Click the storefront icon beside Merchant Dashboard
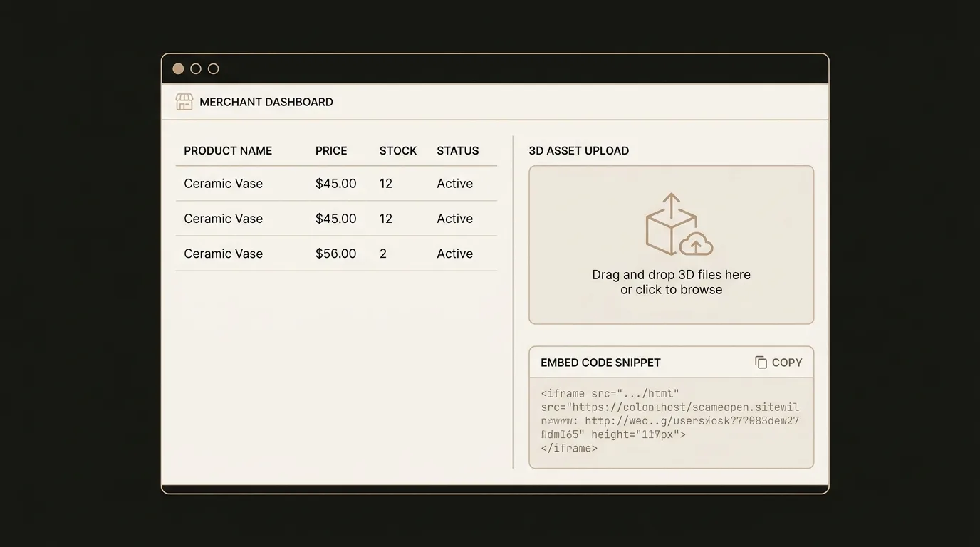The width and height of the screenshot is (980, 547). tap(184, 102)
